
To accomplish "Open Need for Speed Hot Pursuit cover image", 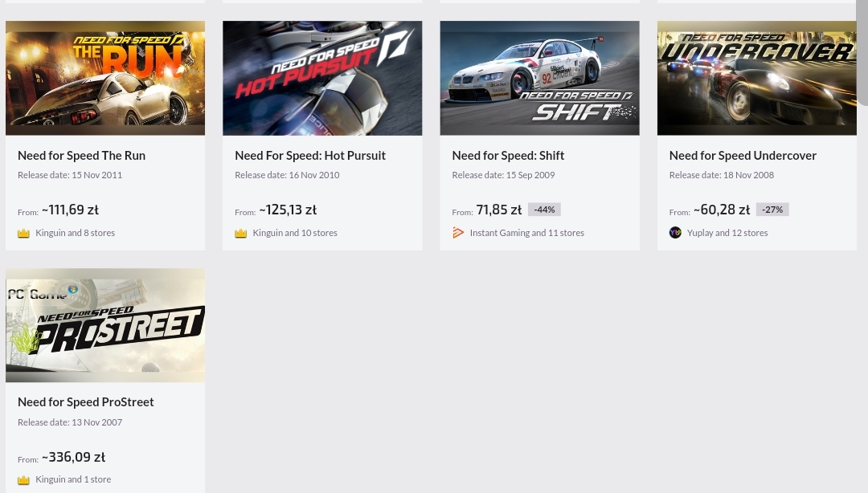I will click(322, 78).
